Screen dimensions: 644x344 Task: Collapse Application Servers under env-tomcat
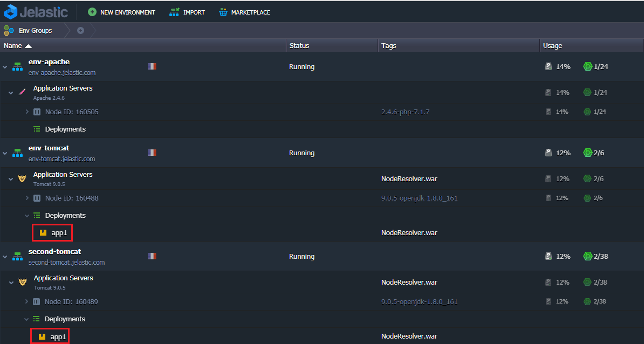click(11, 179)
